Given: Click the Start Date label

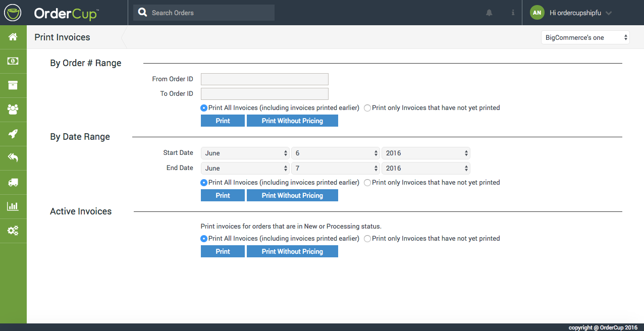Looking at the screenshot, I should [178, 153].
